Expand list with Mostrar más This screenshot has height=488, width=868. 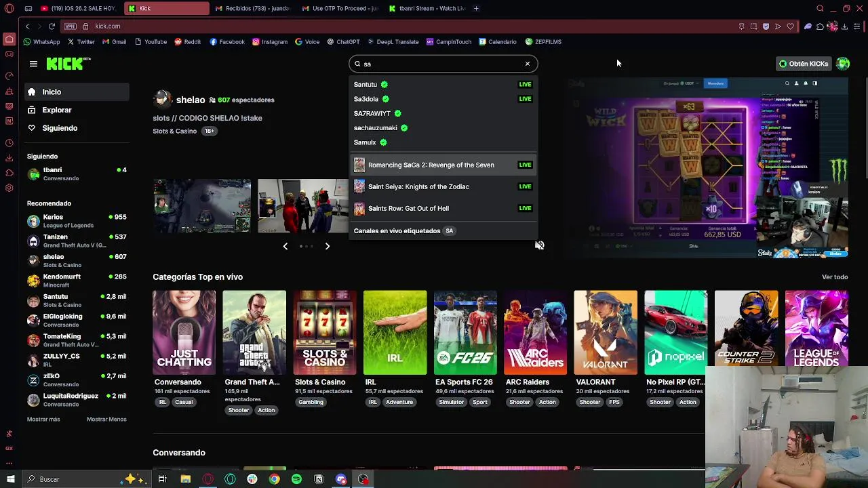point(43,420)
